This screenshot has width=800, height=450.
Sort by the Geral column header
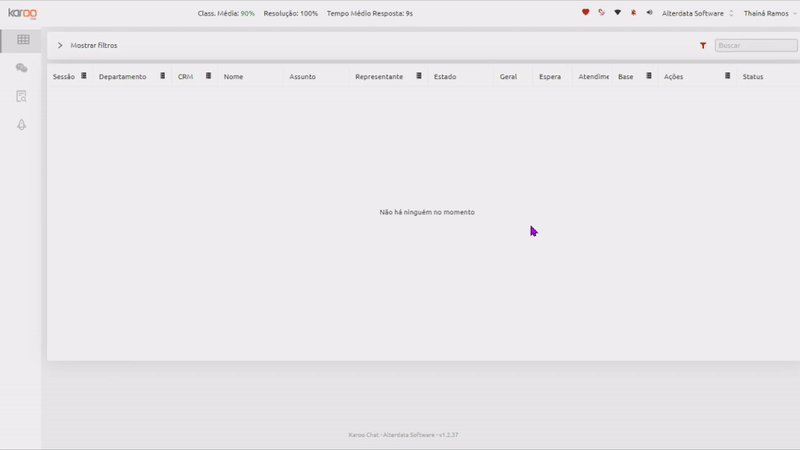[x=508, y=77]
